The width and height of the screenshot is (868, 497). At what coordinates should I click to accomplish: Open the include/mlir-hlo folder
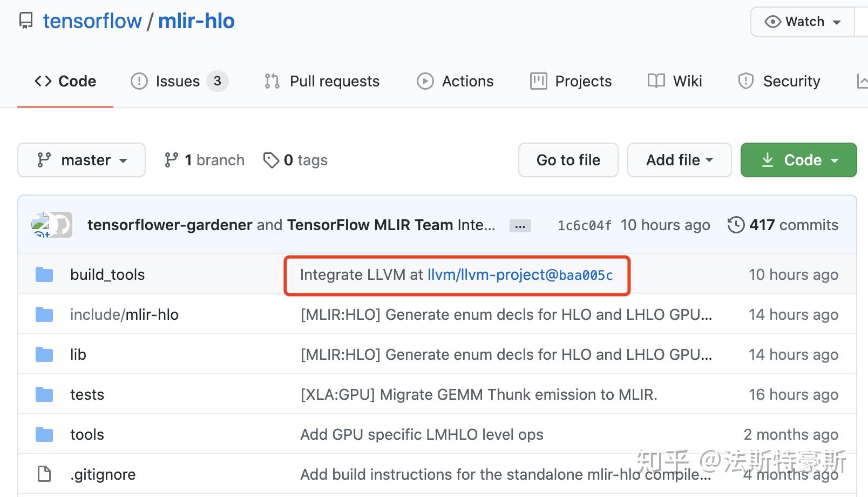click(124, 314)
